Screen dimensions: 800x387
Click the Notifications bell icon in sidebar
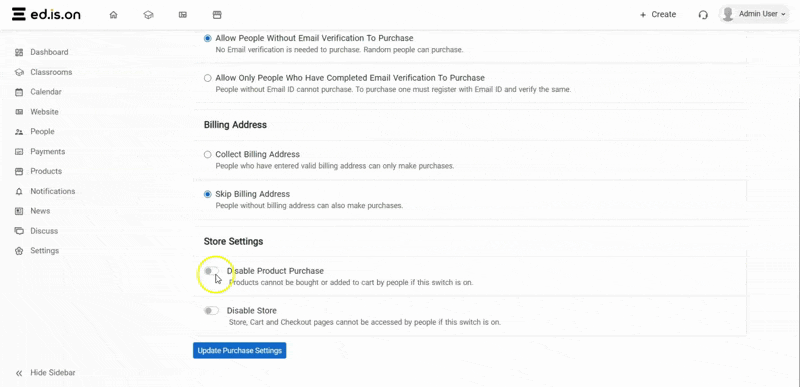(x=19, y=191)
